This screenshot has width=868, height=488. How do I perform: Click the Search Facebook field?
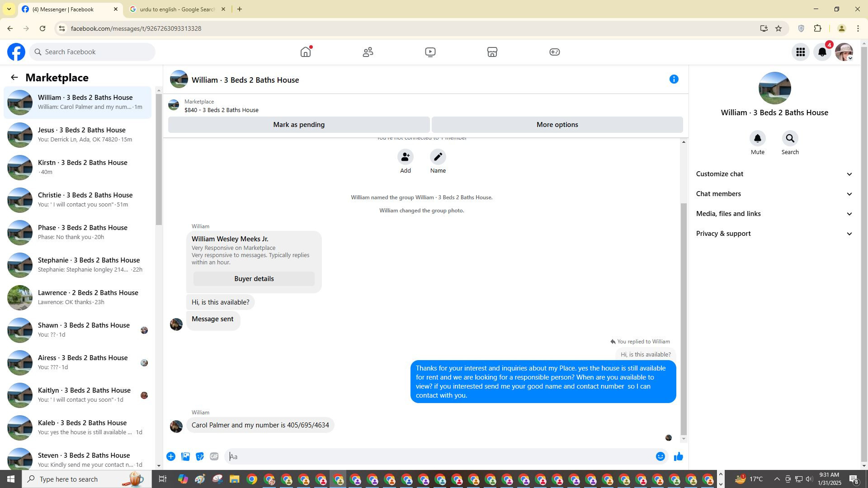[x=92, y=52]
